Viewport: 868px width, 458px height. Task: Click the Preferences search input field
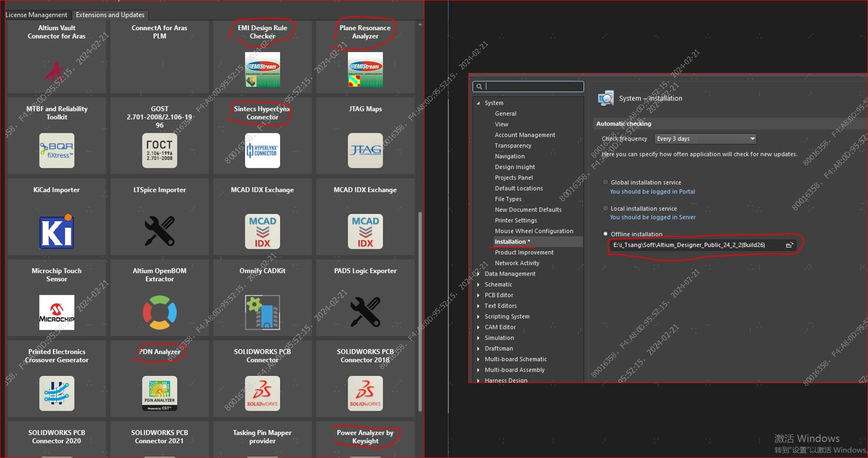coord(528,87)
